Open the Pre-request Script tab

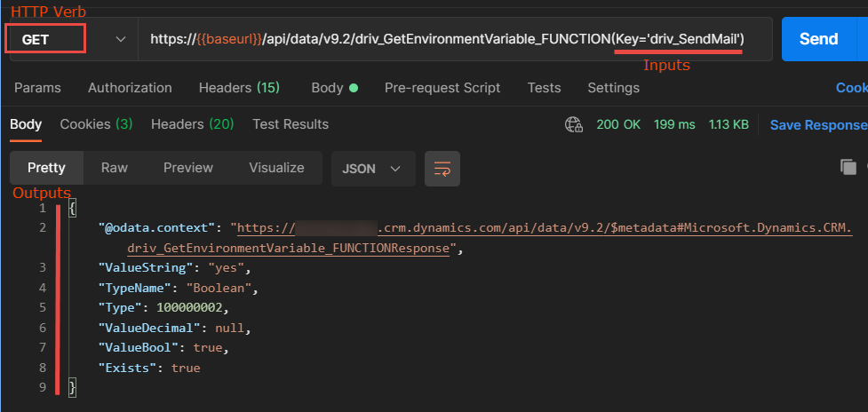pyautogui.click(x=442, y=88)
